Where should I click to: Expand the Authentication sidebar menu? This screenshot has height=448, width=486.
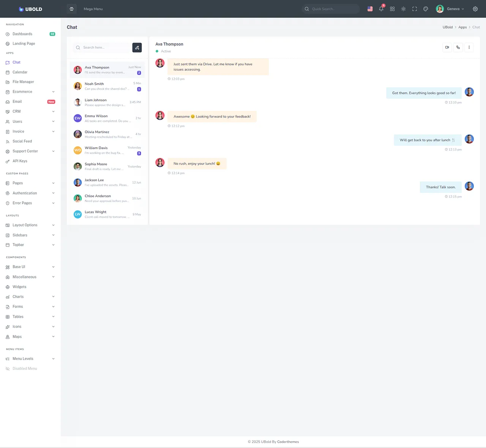coord(30,193)
